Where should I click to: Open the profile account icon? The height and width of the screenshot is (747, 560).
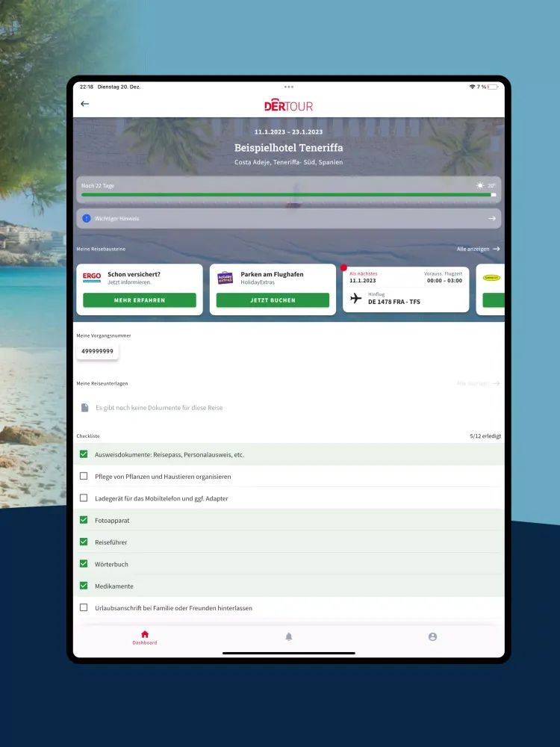point(432,637)
